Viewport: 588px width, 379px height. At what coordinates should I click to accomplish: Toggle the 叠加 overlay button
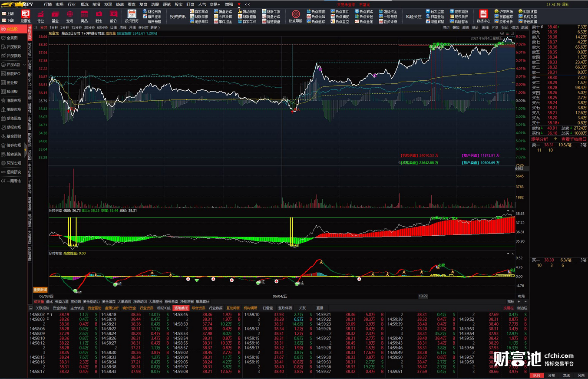(x=456, y=27)
